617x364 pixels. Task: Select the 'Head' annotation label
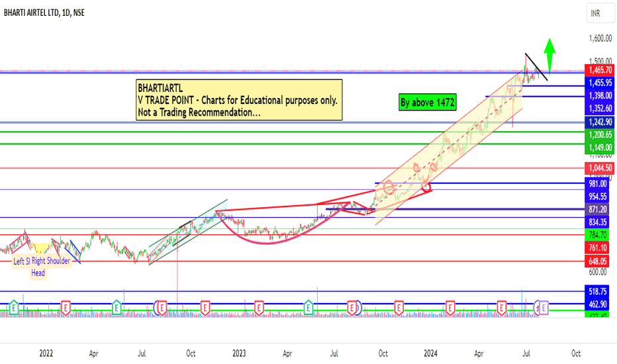click(38, 273)
